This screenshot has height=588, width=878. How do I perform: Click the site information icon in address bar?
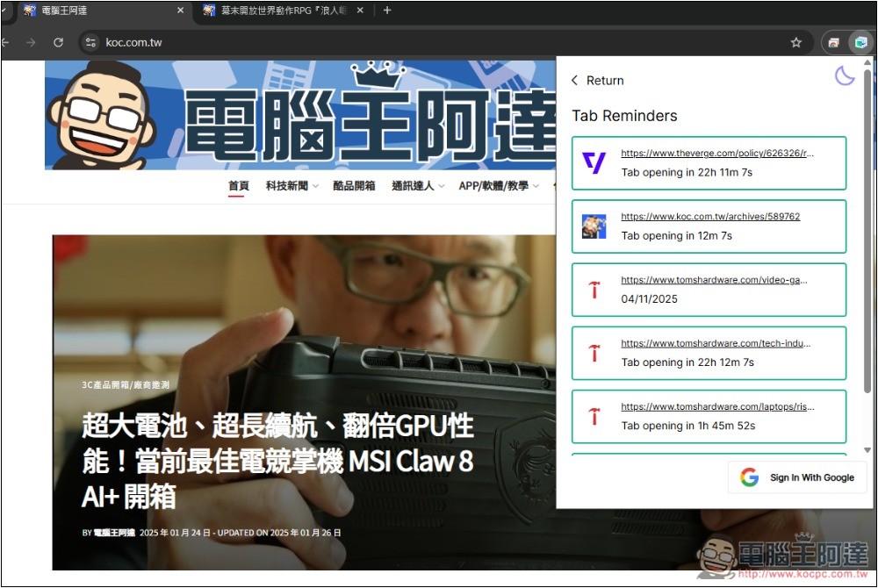(90, 42)
